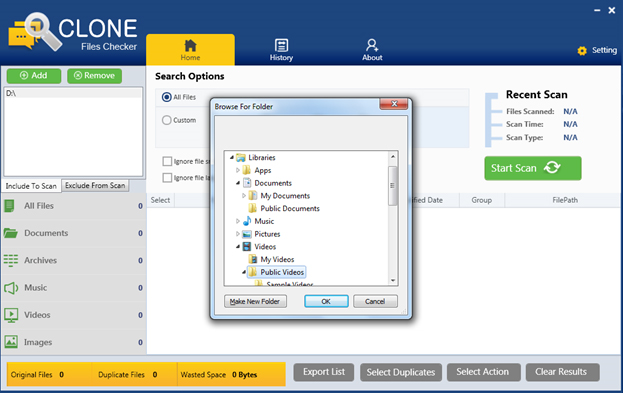Select the Images picture icon in sidebar
623x393 pixels.
pos(11,342)
